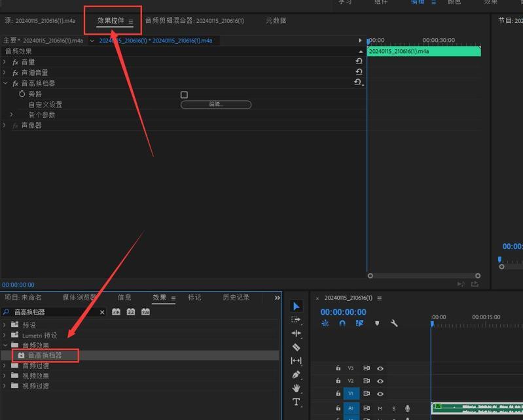
Task: Select the Hand tool
Action: click(x=296, y=388)
